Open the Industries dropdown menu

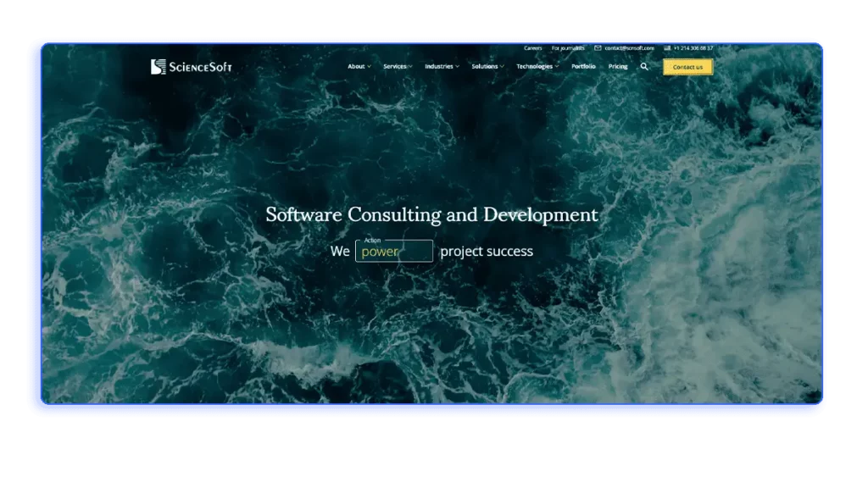[438, 67]
